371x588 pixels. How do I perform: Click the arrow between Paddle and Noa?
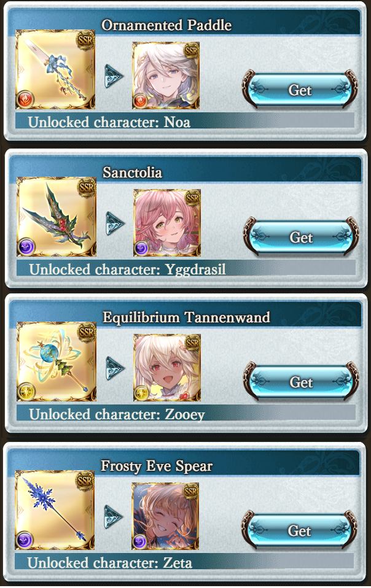point(114,76)
